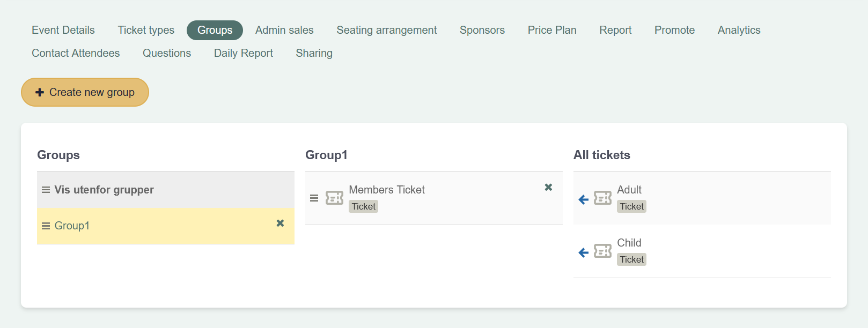Go to the Seating arrangement tab
Viewport: 868px width, 328px height.
tap(387, 30)
